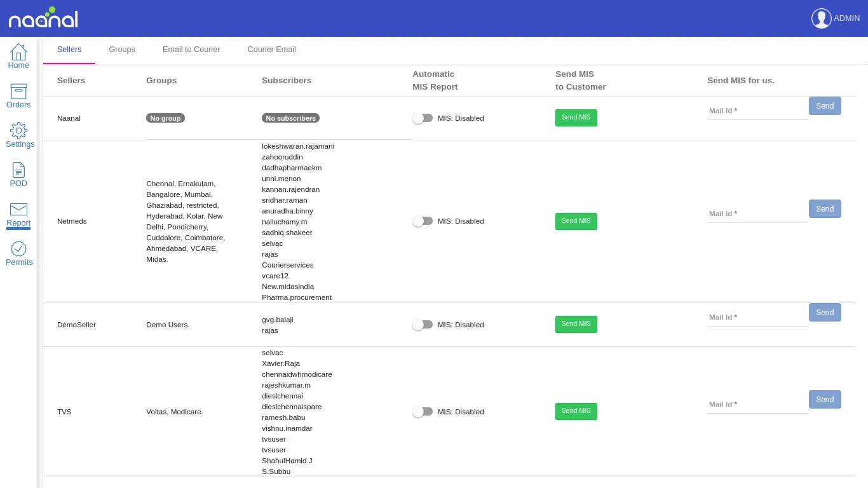Viewport: 868px width, 488px height.
Task: Open the Report section
Action: click(18, 213)
